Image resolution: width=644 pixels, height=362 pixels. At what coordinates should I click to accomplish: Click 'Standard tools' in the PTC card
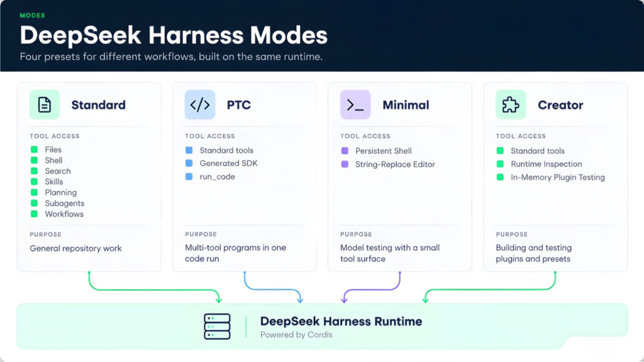click(x=226, y=150)
